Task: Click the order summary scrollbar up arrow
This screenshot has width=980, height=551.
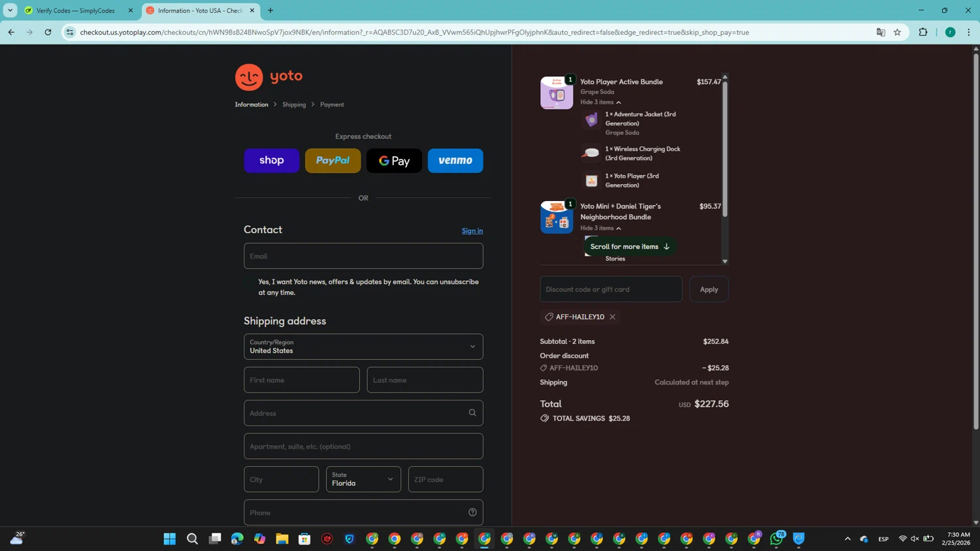Action: coord(725,77)
